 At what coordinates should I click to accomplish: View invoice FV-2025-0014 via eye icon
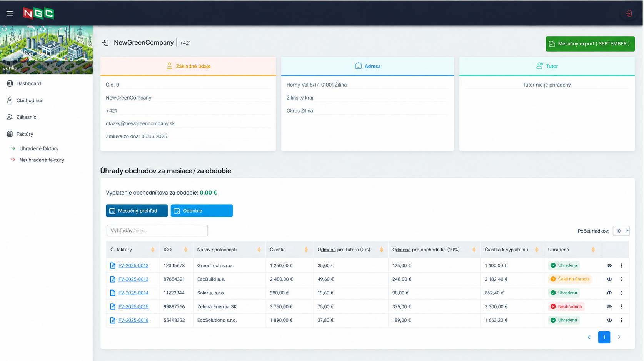coord(609,293)
